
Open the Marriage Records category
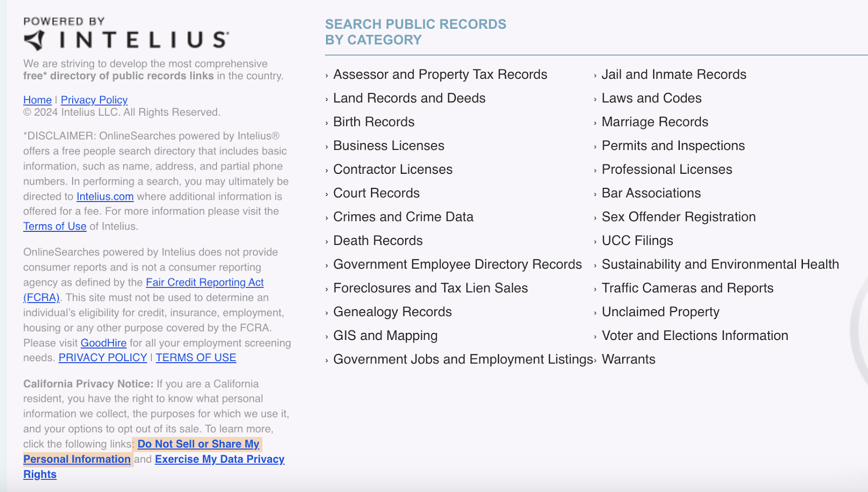coord(655,122)
